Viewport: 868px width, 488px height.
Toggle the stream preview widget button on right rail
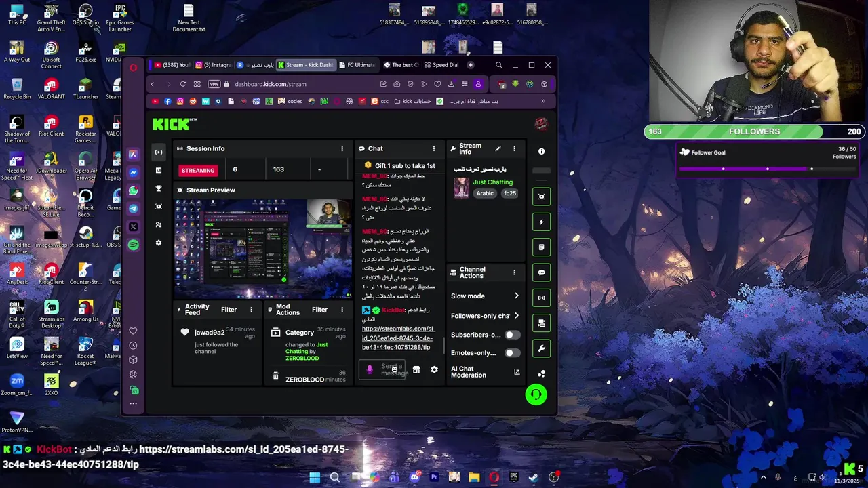click(x=541, y=197)
